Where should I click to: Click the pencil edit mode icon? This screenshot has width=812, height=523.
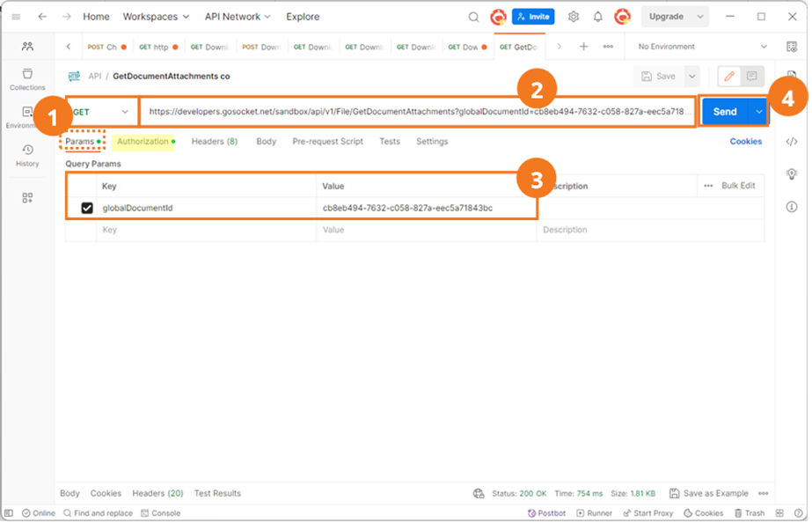click(729, 77)
